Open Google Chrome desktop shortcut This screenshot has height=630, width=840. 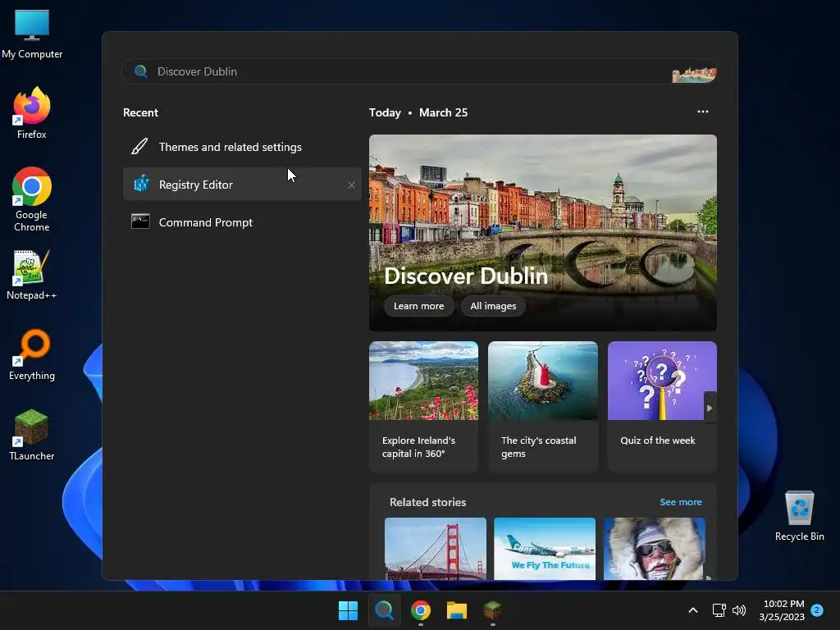[32, 199]
